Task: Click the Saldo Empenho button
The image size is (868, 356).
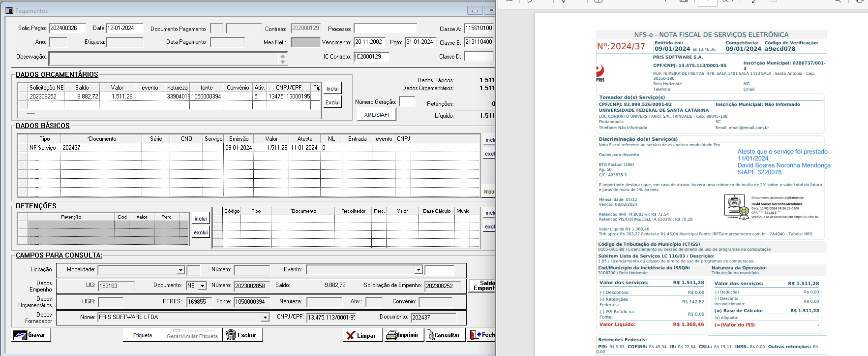Action: click(482, 286)
